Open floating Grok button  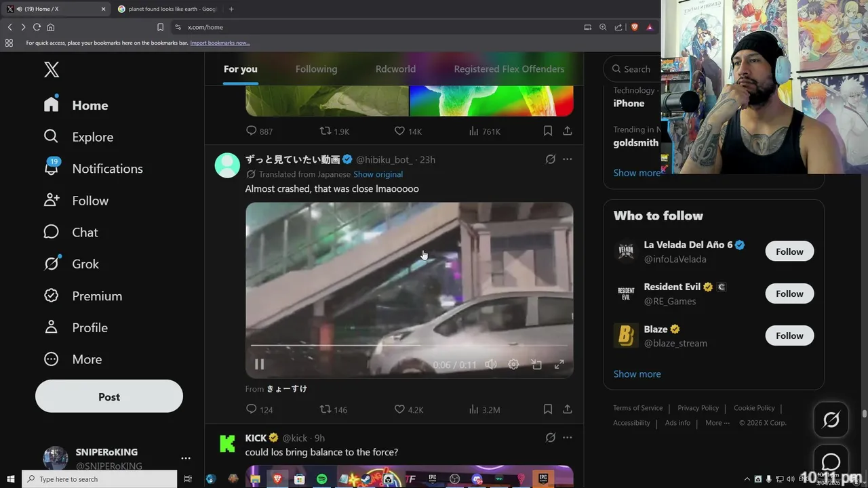[831, 420]
